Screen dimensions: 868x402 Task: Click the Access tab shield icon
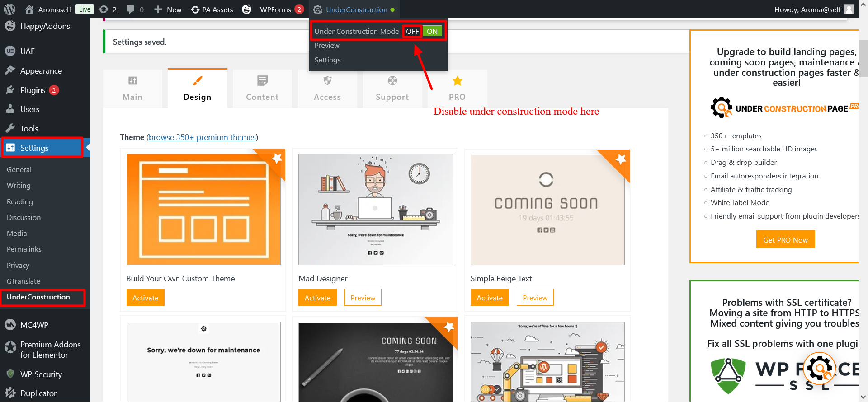(x=327, y=81)
